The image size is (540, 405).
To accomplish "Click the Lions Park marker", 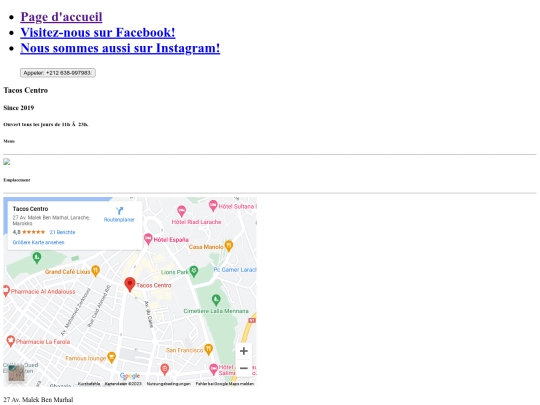I will [194, 271].
